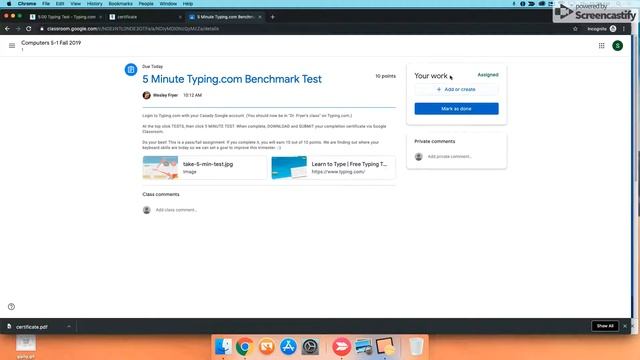640x360 pixels.
Task: Click the Your work heading
Action: tap(431, 76)
